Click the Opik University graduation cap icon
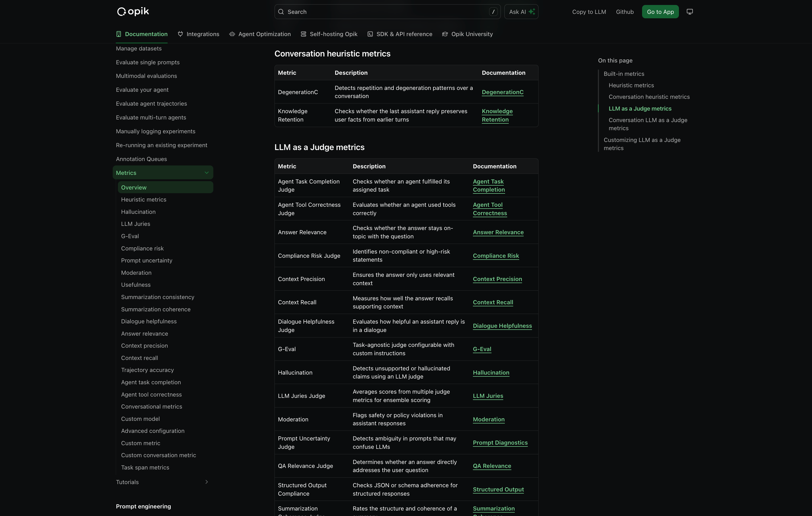The image size is (812, 516). tap(445, 34)
